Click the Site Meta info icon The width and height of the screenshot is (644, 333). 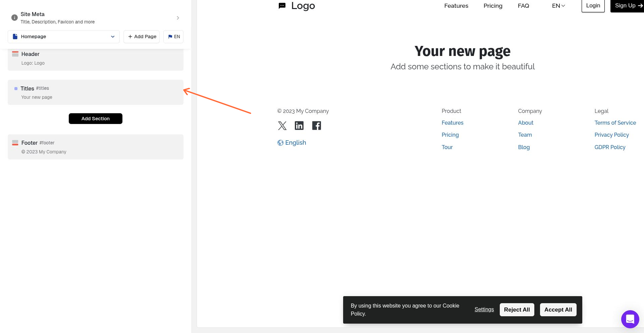tap(14, 17)
